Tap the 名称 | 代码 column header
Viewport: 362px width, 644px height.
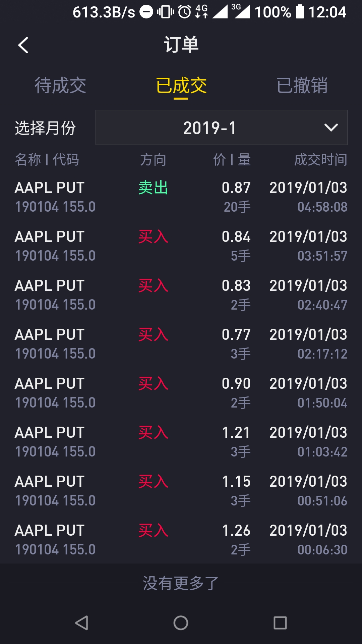[47, 160]
